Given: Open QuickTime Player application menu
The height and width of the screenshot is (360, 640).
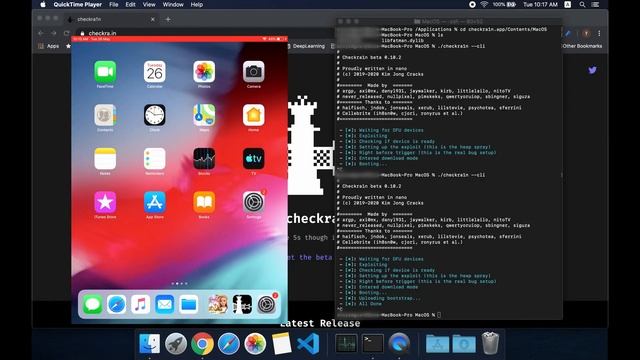Looking at the screenshot, I should (x=78, y=4).
